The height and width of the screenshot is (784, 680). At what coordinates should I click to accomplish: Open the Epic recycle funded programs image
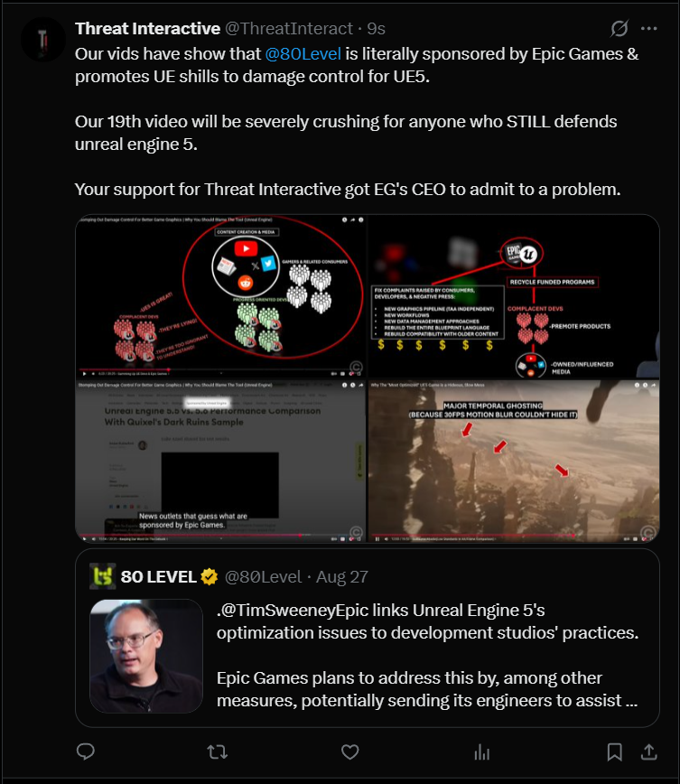(x=514, y=296)
